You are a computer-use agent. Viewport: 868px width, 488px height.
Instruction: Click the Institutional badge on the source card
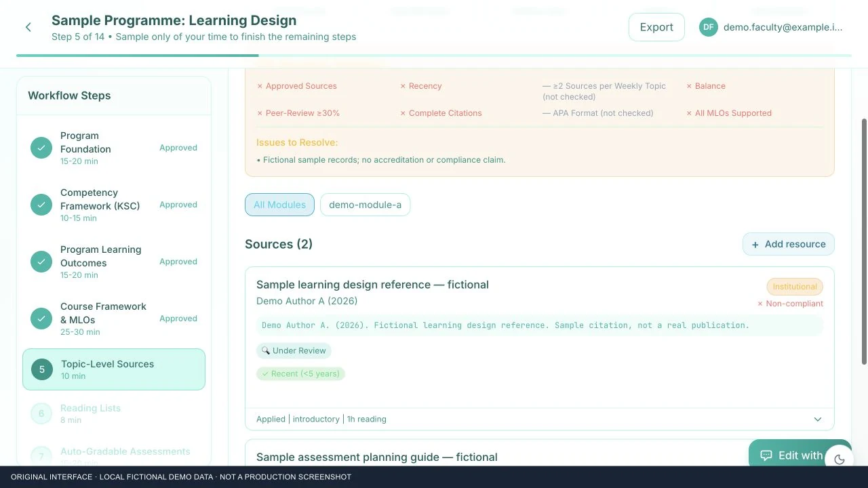click(795, 287)
